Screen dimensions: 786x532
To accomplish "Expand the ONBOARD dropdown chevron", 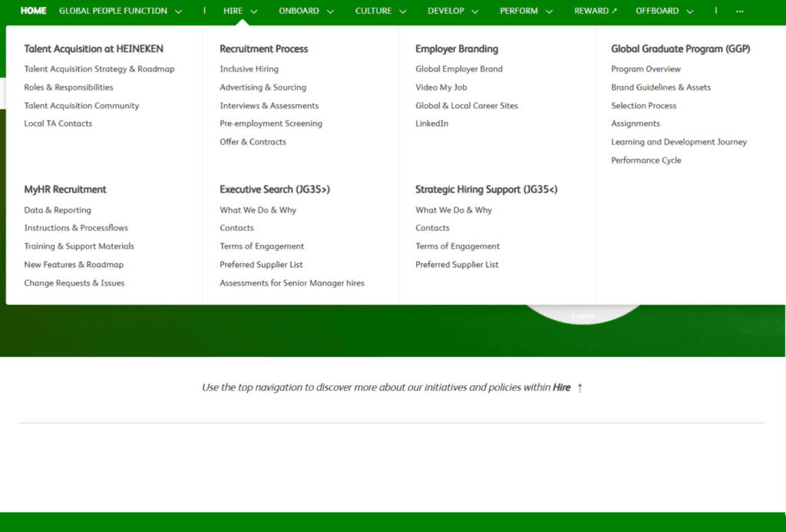I will tap(330, 12).
